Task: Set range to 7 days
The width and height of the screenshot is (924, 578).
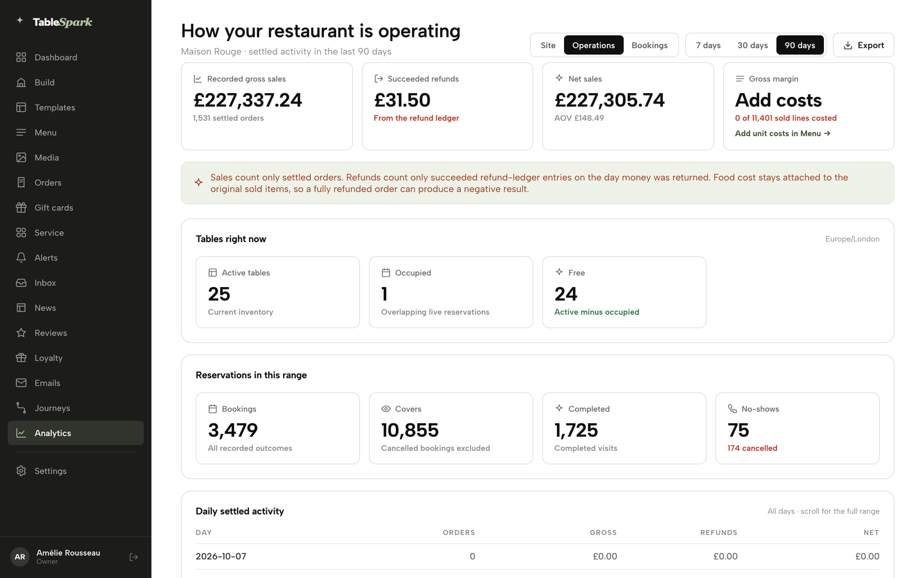Action: (708, 45)
